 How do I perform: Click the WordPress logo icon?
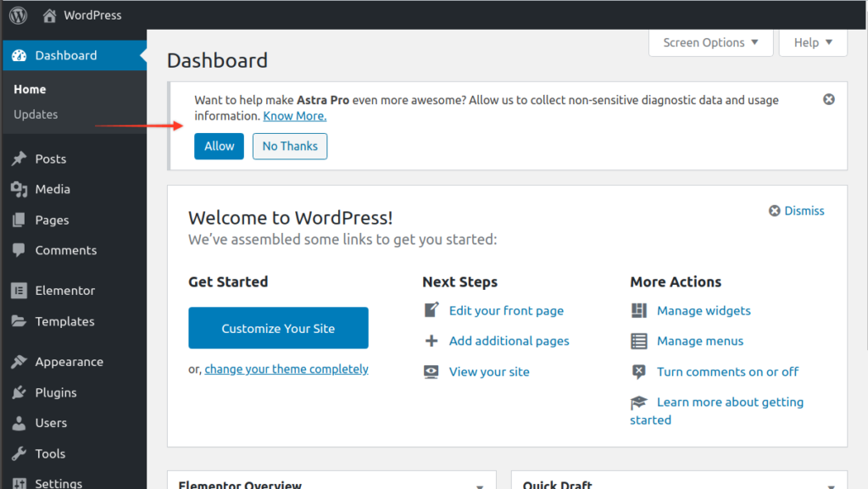tap(18, 15)
